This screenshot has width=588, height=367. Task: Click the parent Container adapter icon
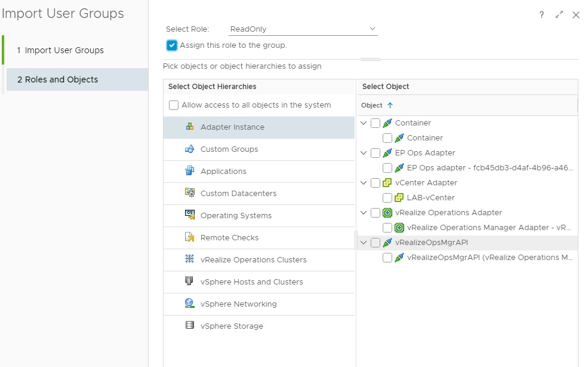point(387,123)
